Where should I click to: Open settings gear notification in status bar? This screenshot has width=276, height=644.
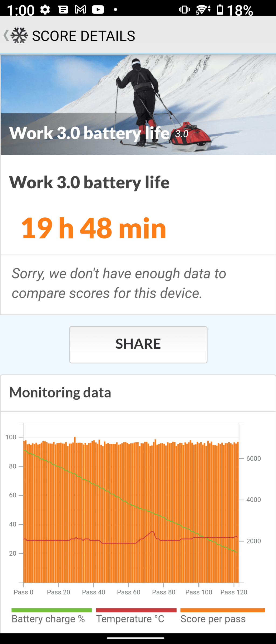tap(45, 10)
